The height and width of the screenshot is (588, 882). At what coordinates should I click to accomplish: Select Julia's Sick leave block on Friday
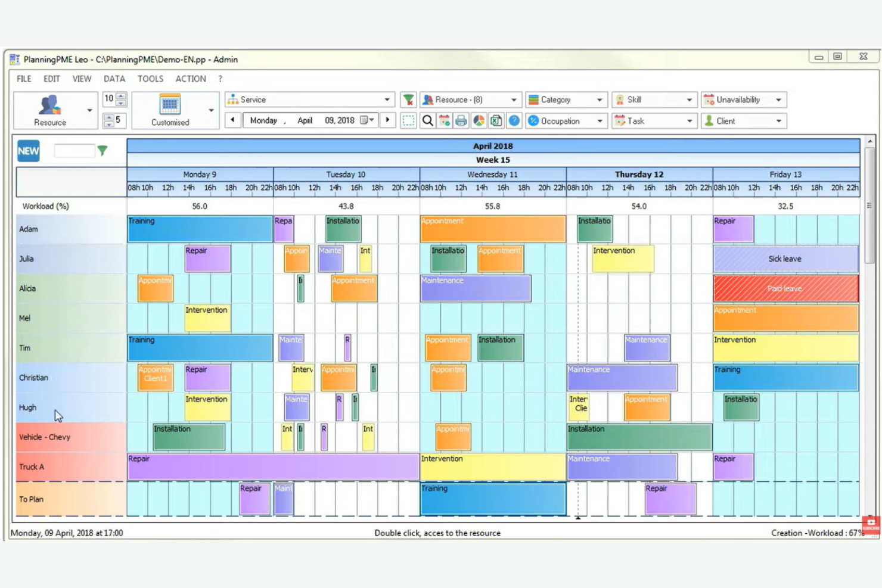[784, 259]
